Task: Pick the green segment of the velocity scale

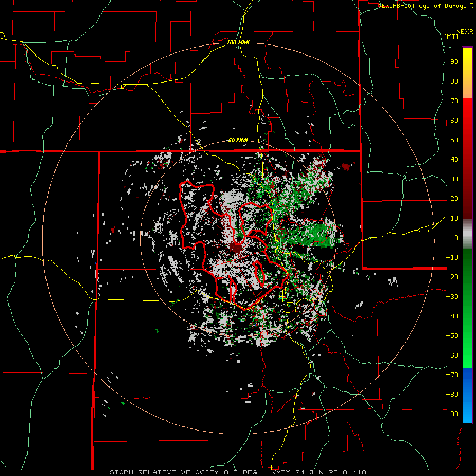Action: tap(467, 308)
